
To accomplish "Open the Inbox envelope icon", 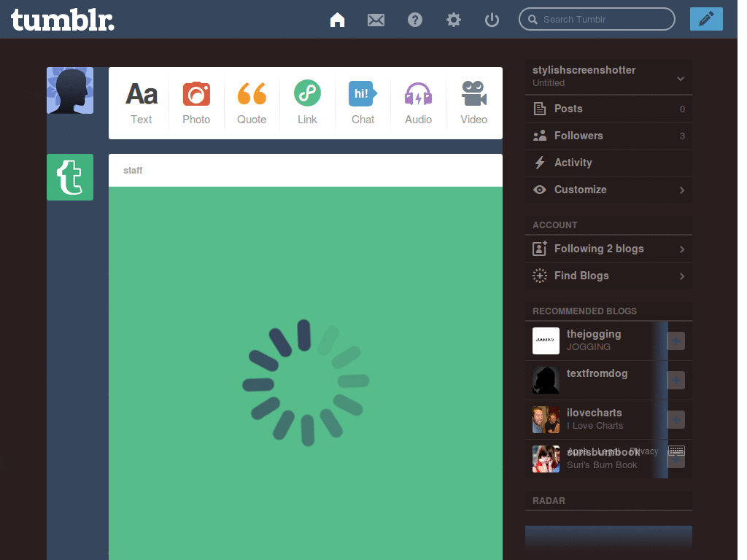I will (376, 20).
